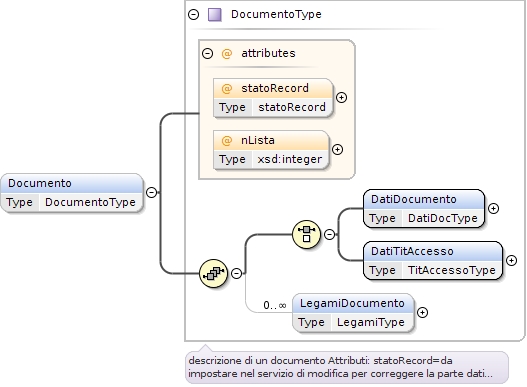Click the DocumentoType header label
527x387 pixels.
tap(276, 14)
